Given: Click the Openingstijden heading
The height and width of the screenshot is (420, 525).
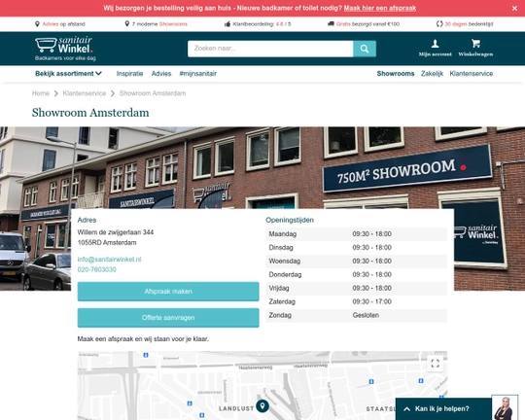Looking at the screenshot, I should tap(290, 220).
